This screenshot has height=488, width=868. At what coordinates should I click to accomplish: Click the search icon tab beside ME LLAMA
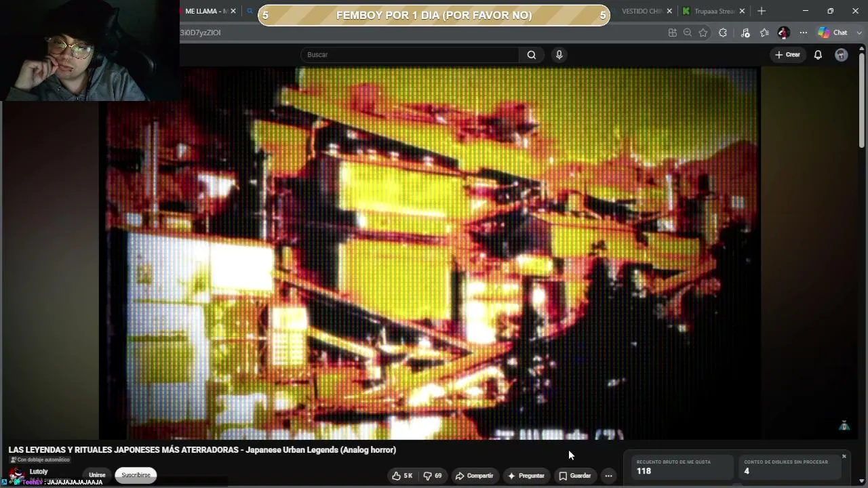pos(250,11)
